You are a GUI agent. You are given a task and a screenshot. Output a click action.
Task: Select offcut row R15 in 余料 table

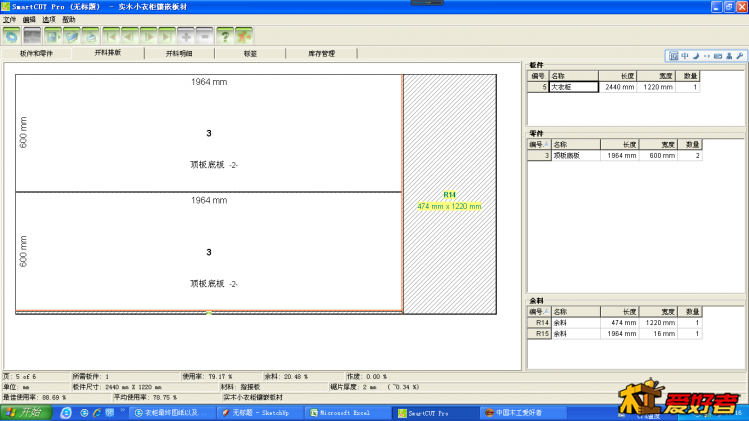coord(614,334)
